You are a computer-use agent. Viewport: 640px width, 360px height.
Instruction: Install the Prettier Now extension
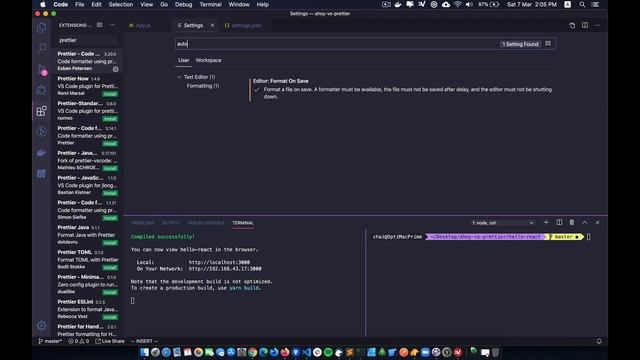click(110, 94)
